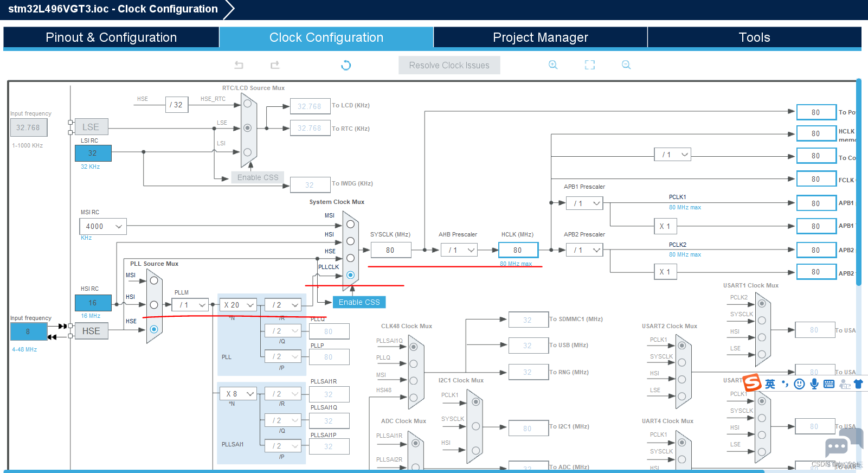Click the redo arrow icon
The image size is (868, 473).
pos(275,65)
